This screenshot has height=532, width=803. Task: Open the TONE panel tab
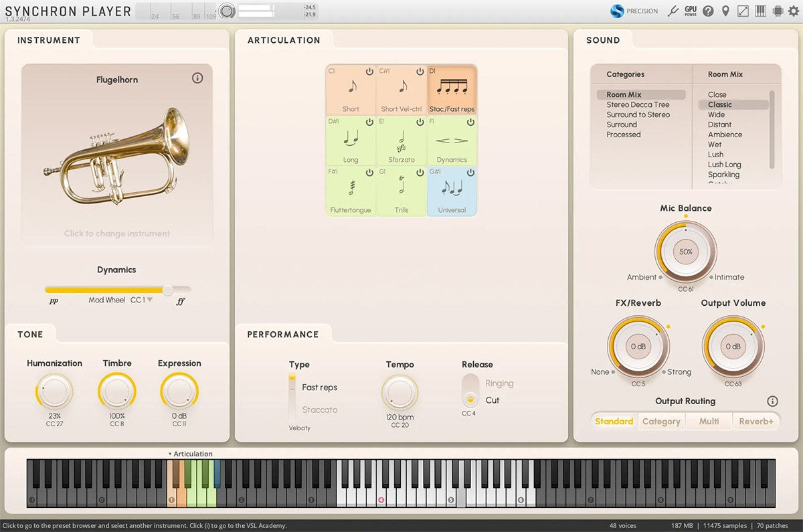pos(30,335)
